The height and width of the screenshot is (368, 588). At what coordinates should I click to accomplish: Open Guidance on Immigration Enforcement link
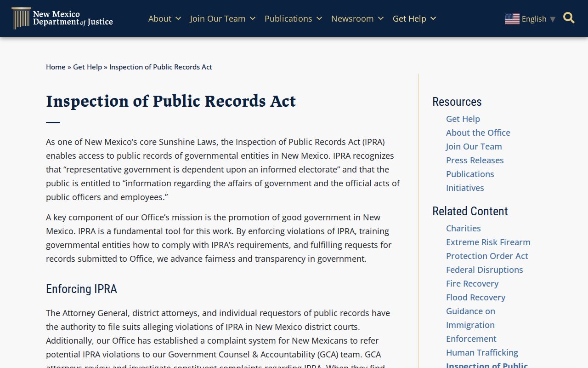pyautogui.click(x=471, y=325)
